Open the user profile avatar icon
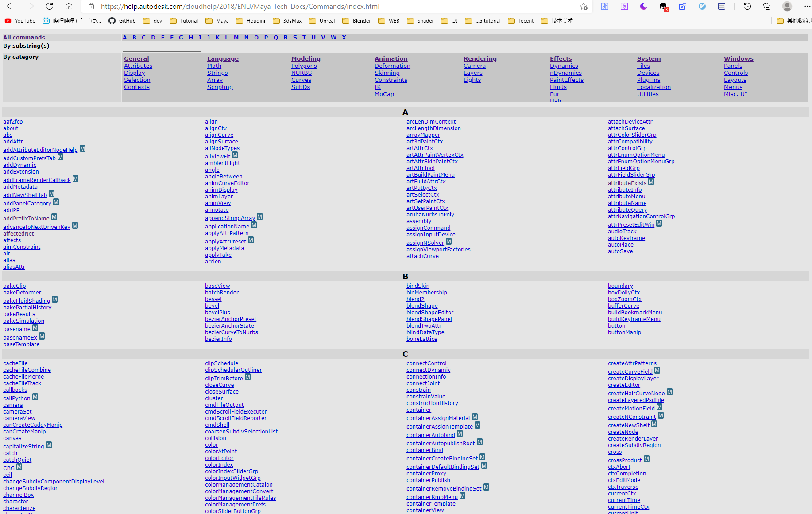Image resolution: width=812 pixels, height=514 pixels. pyautogui.click(x=787, y=6)
